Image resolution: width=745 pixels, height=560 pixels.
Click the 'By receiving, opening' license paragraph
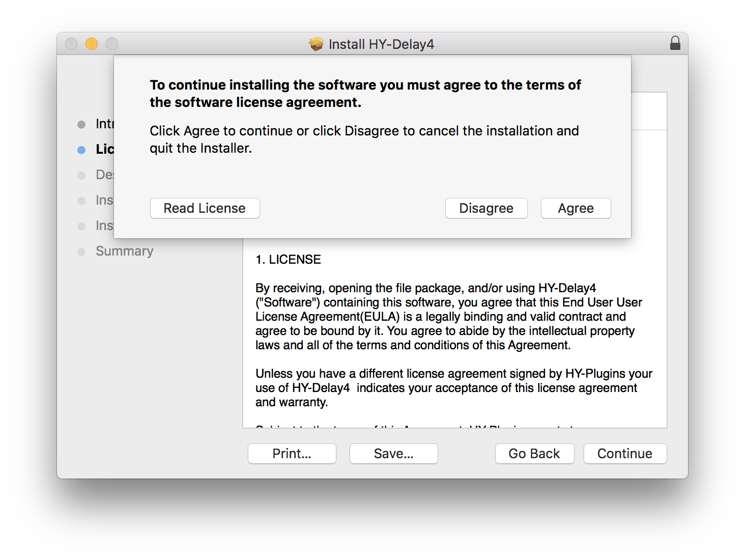[448, 317]
